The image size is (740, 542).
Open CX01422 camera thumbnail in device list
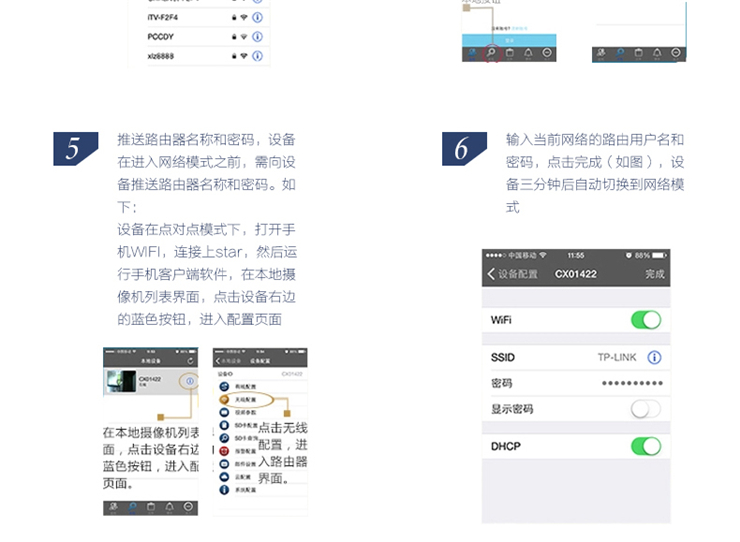tap(121, 381)
